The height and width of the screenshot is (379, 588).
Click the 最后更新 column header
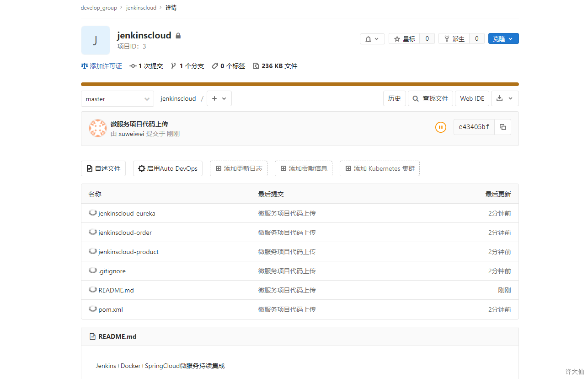(498, 194)
